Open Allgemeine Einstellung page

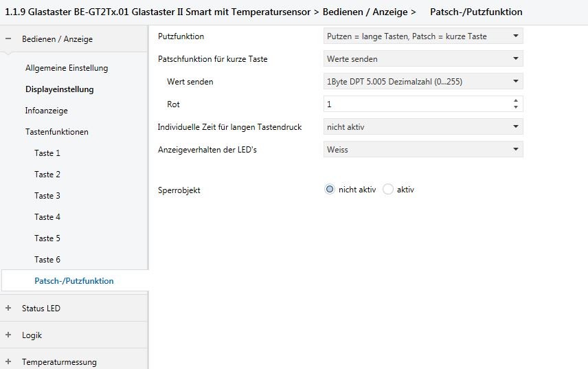[x=67, y=68]
